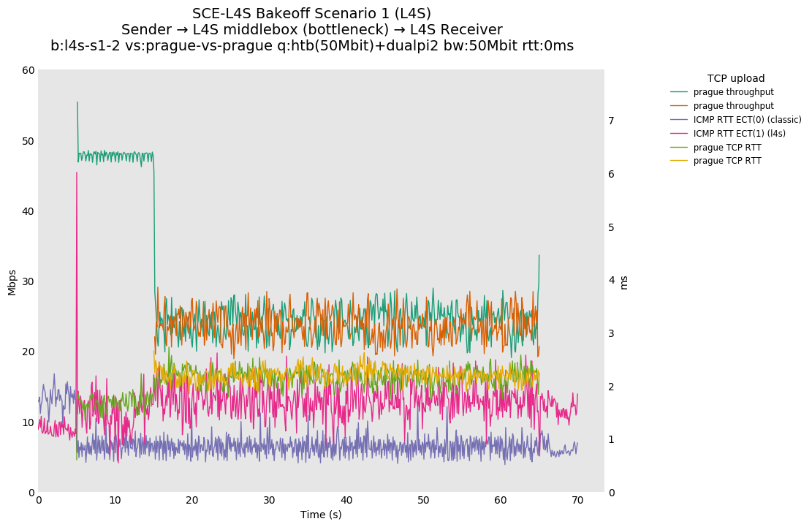Click the 60 tick on Mbps axis
Screen dimensions: 812x527
point(28,70)
